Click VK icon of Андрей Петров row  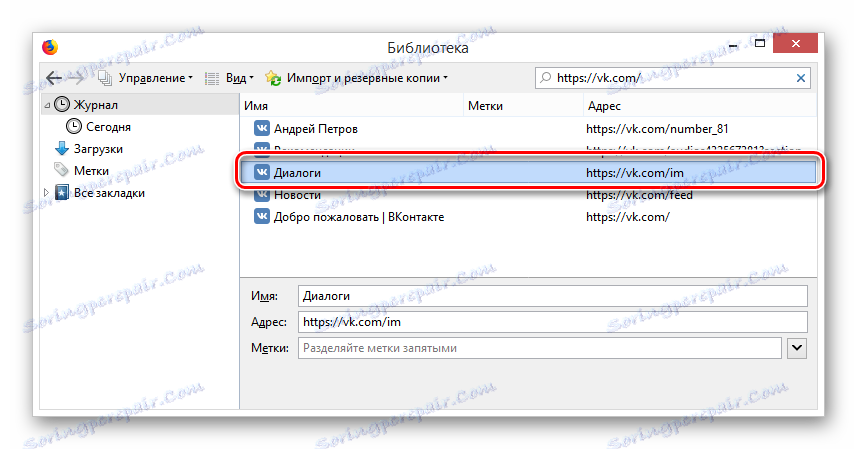click(262, 128)
